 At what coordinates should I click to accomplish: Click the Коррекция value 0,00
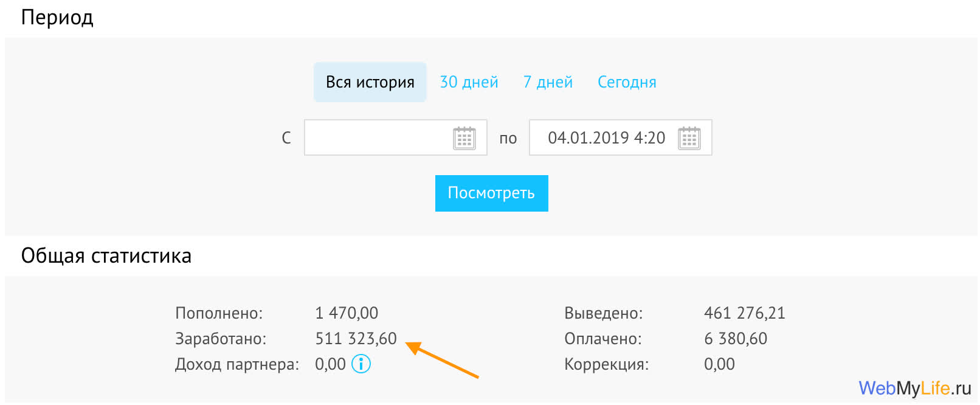coord(719,364)
